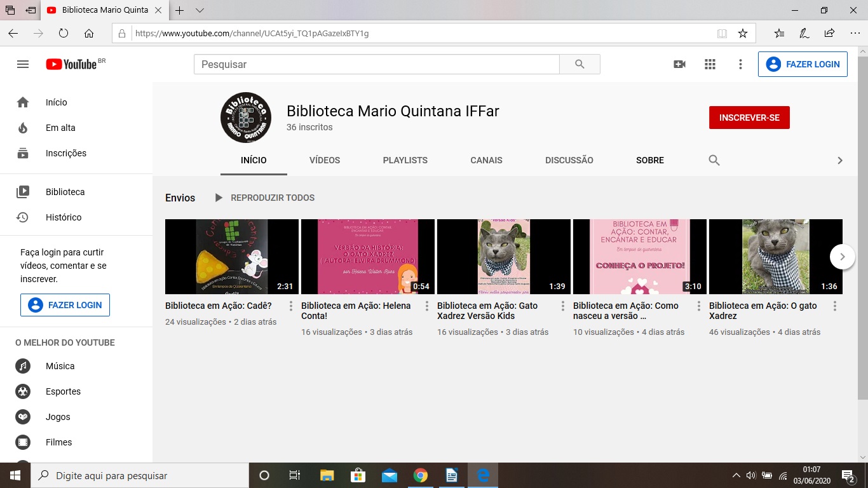Click the INSCREVER-SE button
Screen dimensions: 868x488
tap(749, 118)
